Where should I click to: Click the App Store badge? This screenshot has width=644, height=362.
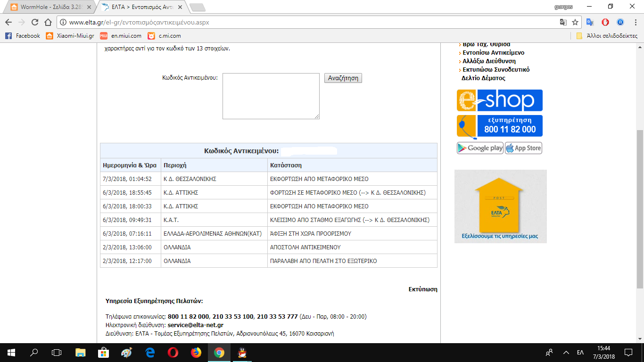tap(523, 148)
